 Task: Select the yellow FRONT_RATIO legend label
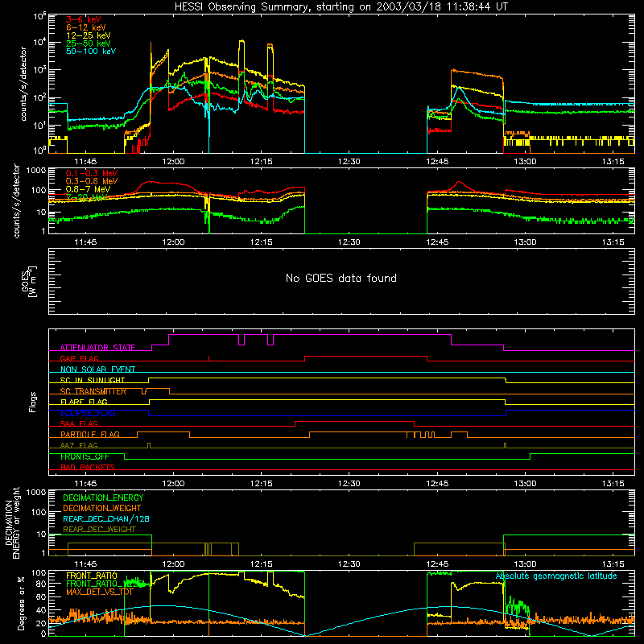tap(92, 576)
